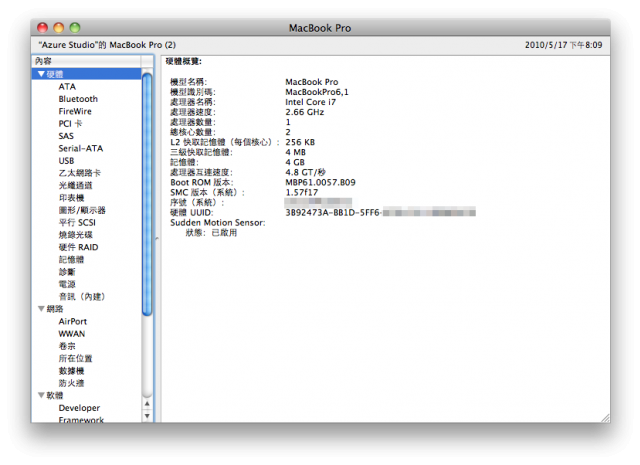Select AirPort under 網路
The height and width of the screenshot is (465, 640).
[x=73, y=321]
